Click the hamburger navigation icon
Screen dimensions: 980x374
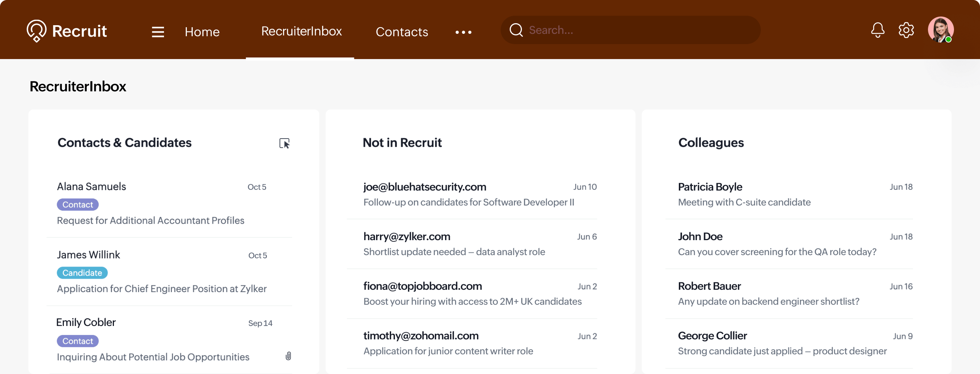pos(157,31)
